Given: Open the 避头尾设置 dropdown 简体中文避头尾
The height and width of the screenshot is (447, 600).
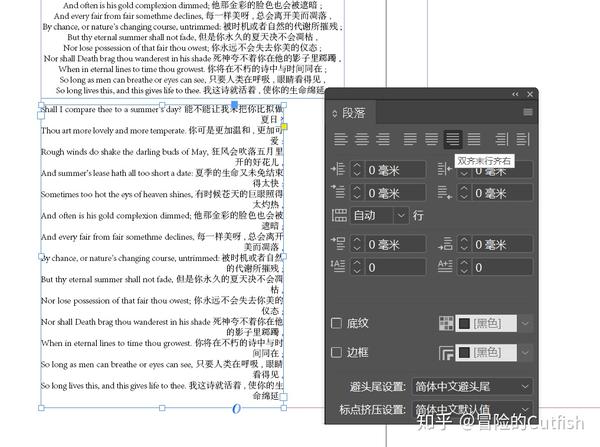Looking at the screenshot, I should [x=472, y=387].
